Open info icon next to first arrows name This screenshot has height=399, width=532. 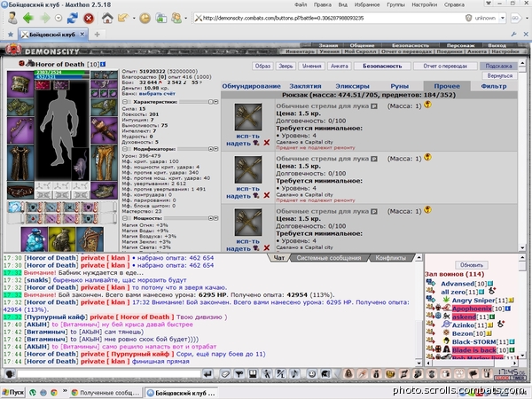point(374,106)
